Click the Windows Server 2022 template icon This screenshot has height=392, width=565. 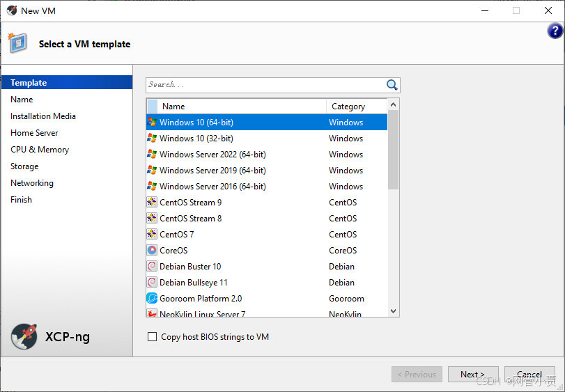click(x=152, y=154)
